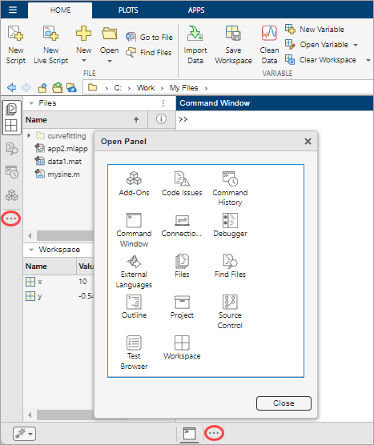Click the Work folder in address bar
The height and width of the screenshot is (445, 374).
coord(146,88)
